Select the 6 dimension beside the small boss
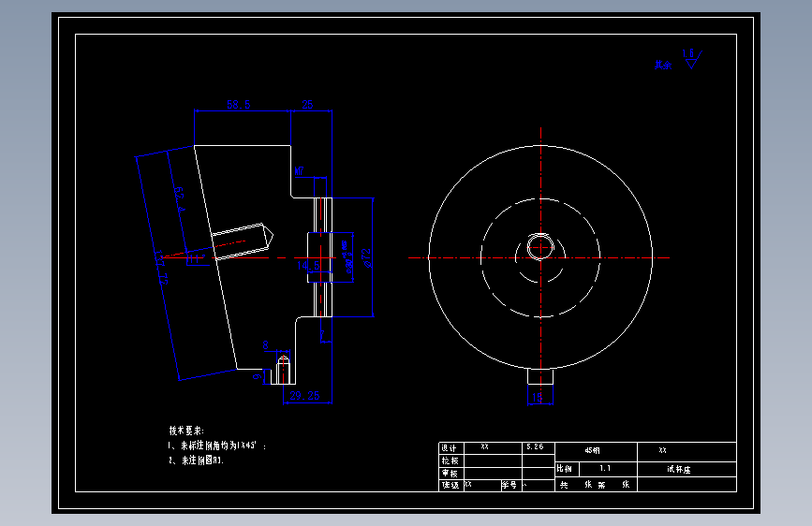The width and height of the screenshot is (812, 526). [257, 376]
